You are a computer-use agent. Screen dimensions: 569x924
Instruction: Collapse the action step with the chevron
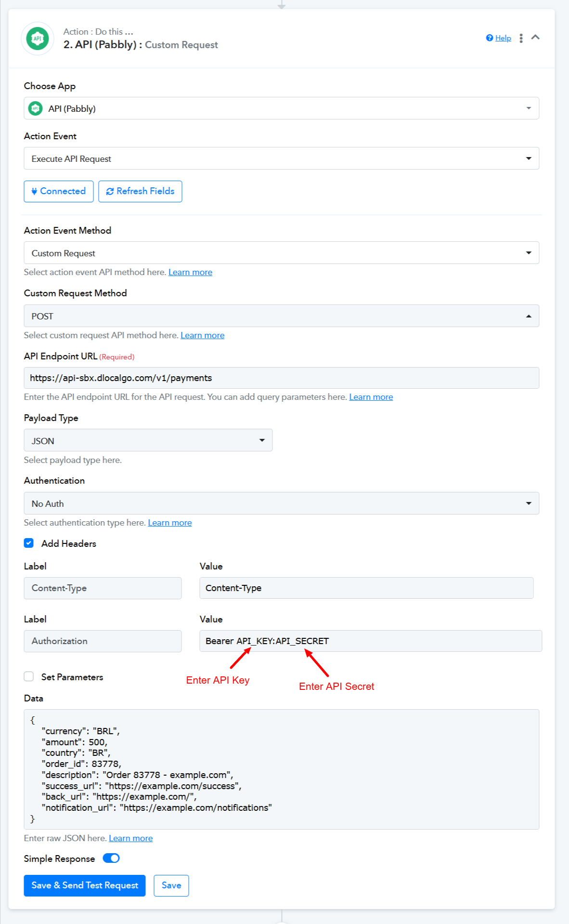point(535,37)
